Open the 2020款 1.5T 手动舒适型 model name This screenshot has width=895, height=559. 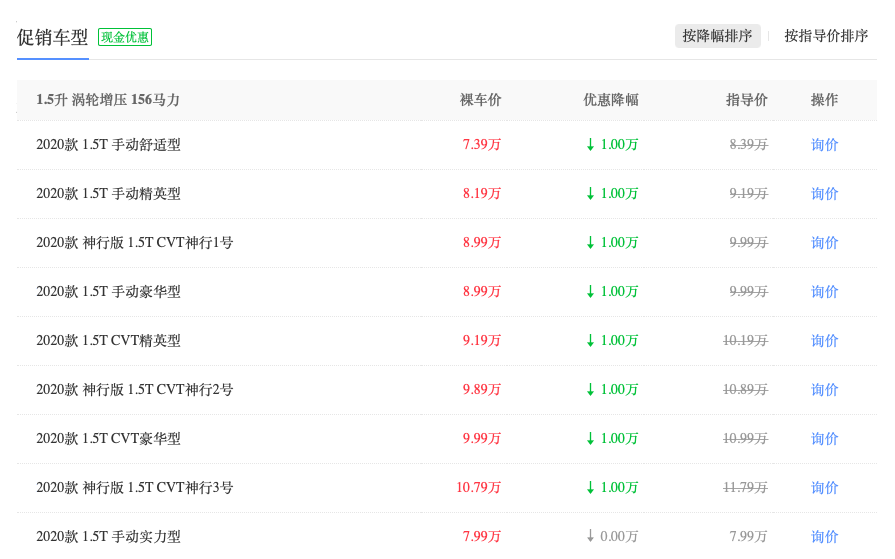click(x=108, y=145)
